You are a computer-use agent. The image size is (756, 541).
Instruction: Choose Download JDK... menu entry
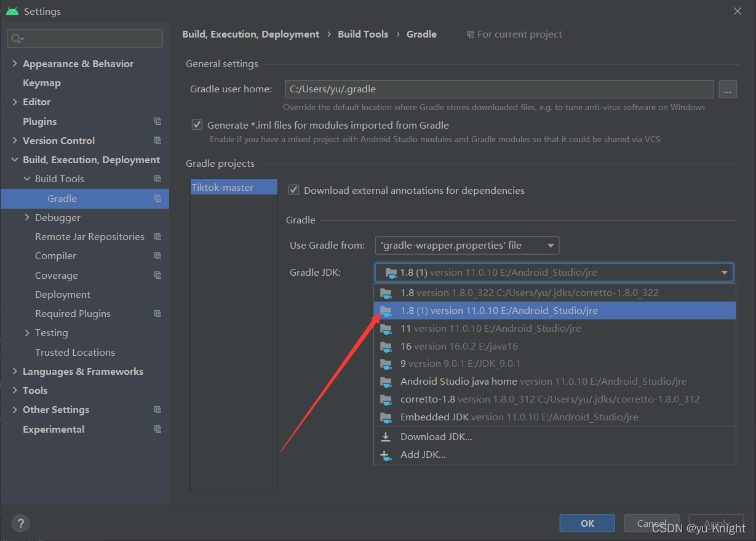(555, 437)
